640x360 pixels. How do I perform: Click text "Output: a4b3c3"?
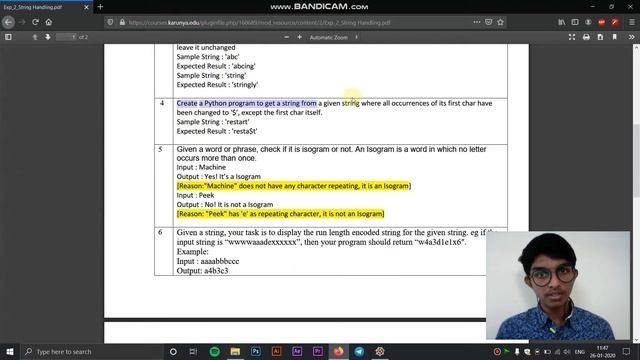[202, 271]
